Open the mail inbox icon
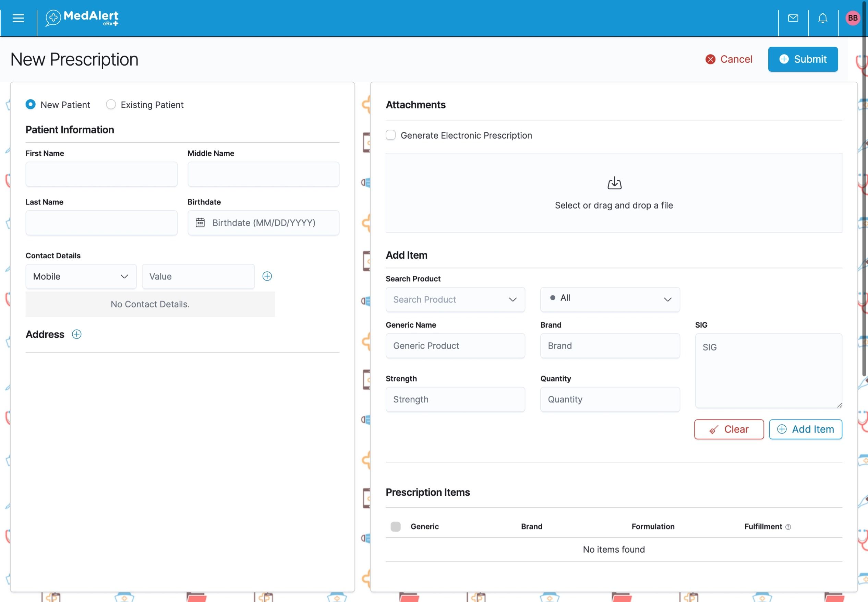 (x=793, y=18)
